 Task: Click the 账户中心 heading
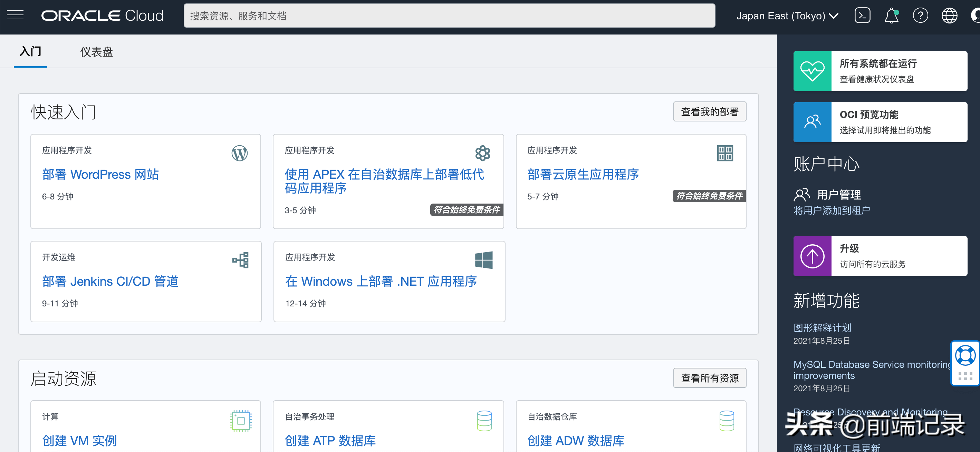click(x=826, y=164)
